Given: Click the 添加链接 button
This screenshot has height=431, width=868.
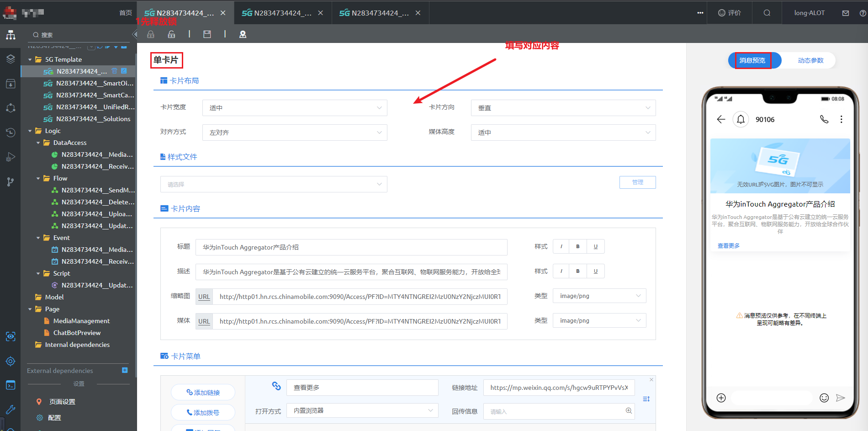Looking at the screenshot, I should (x=203, y=392).
